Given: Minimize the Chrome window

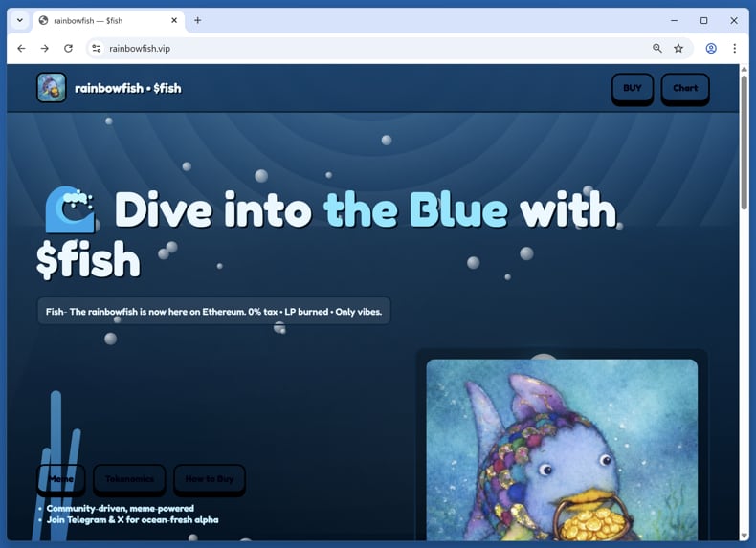Looking at the screenshot, I should (674, 20).
